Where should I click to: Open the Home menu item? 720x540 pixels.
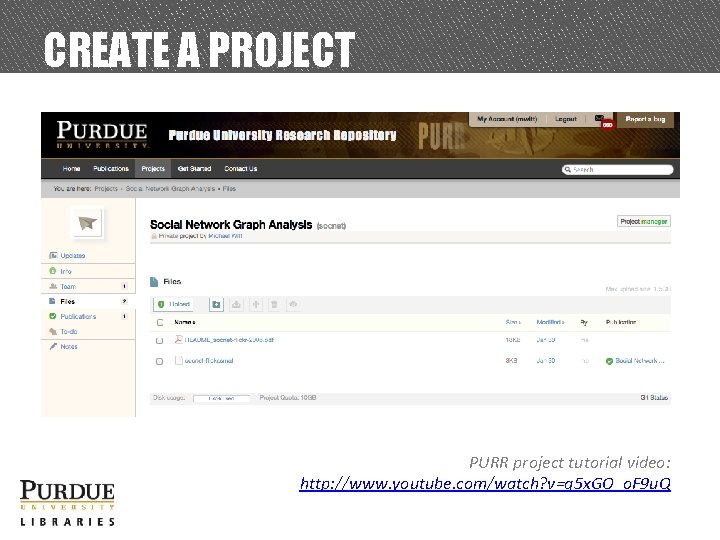point(71,169)
